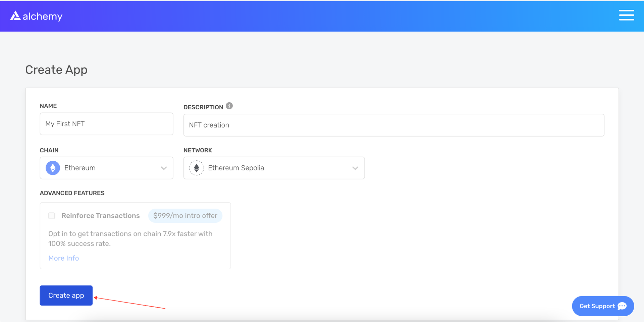Click the chevron on the Chain dropdown

point(164,168)
